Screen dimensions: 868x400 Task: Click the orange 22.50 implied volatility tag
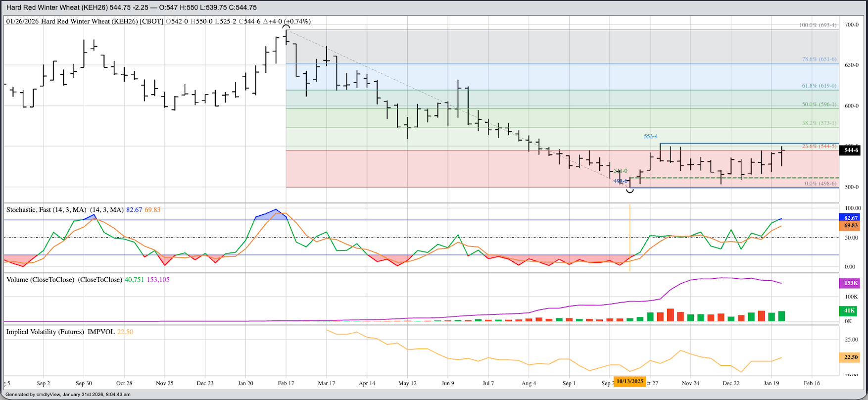pos(851,357)
